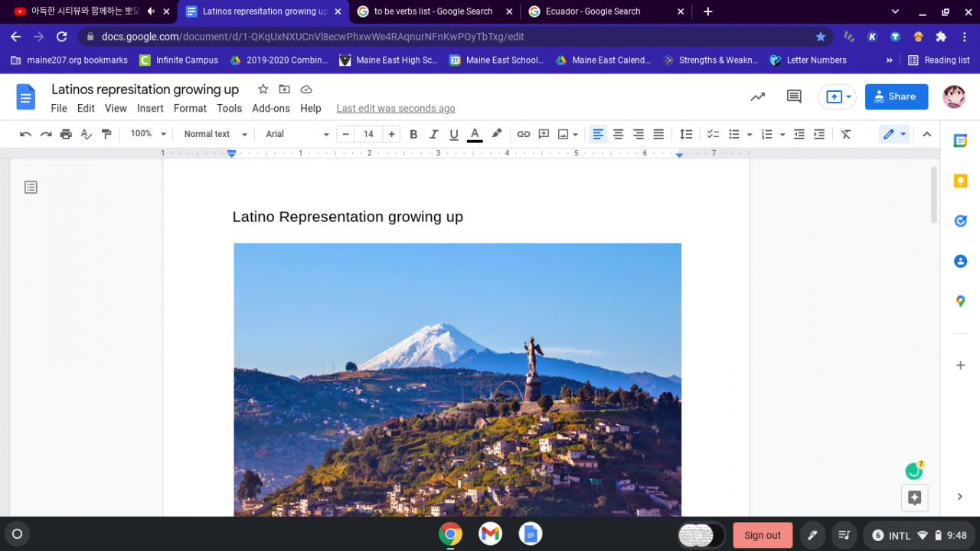This screenshot has width=980, height=551.
Task: Toggle bold formatting
Action: click(x=413, y=134)
